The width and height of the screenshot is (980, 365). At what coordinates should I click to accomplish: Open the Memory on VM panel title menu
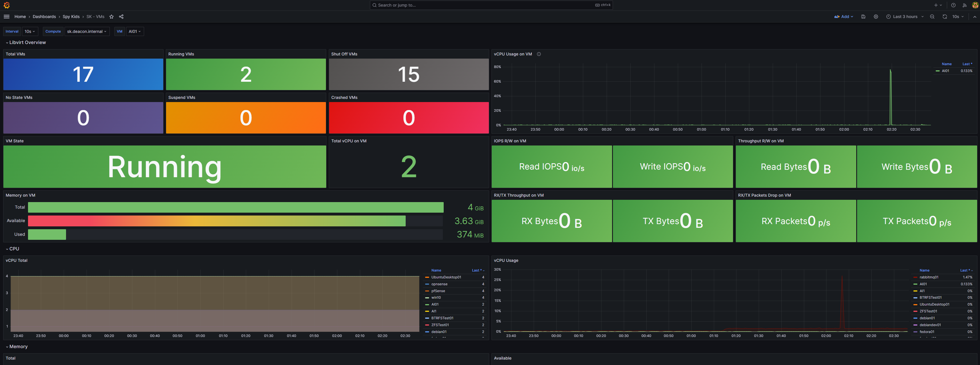(x=20, y=195)
